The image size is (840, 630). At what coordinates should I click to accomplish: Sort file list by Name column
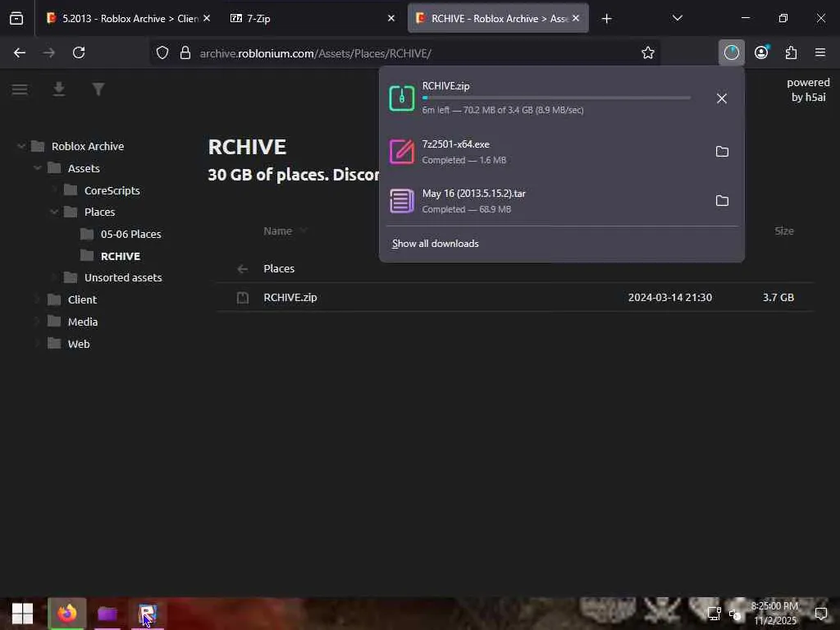(x=277, y=231)
